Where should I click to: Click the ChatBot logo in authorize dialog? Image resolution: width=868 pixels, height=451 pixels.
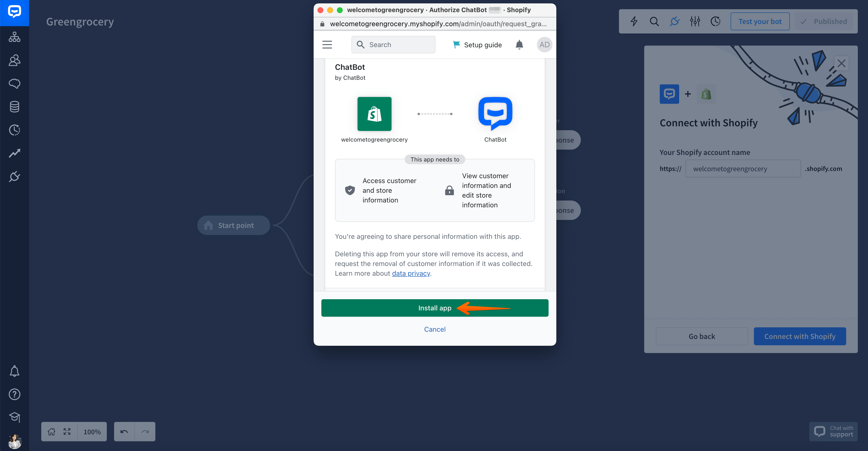pyautogui.click(x=495, y=114)
